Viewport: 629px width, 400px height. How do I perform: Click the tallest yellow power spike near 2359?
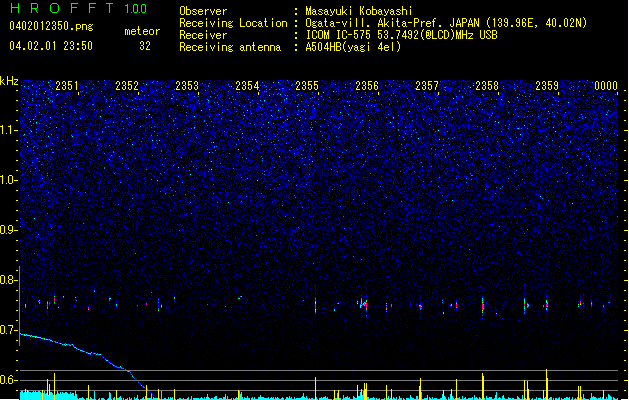point(546,384)
